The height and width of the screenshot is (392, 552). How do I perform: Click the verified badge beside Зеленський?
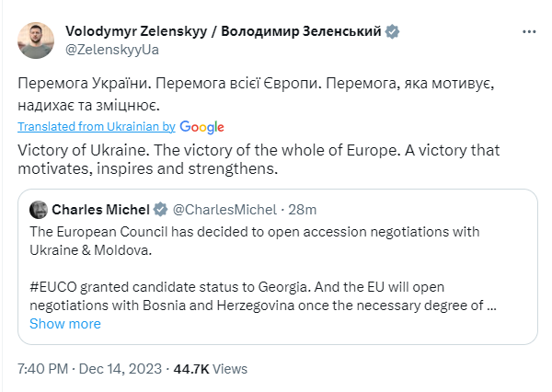click(393, 32)
